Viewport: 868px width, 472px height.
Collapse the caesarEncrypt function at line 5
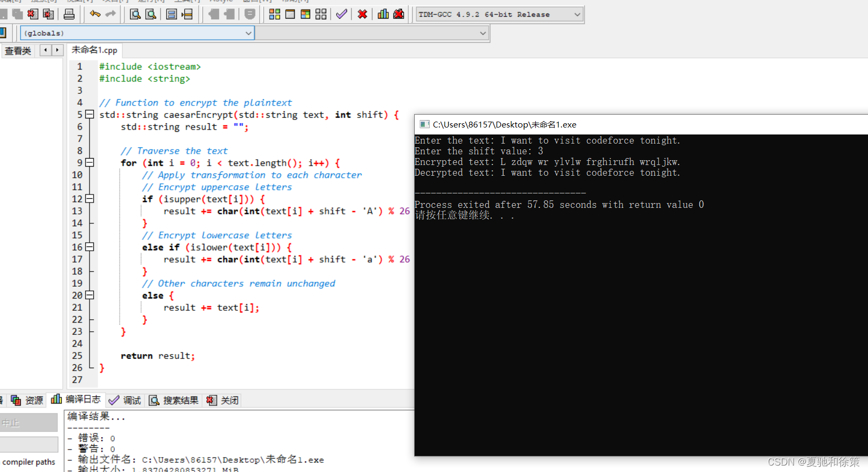pos(89,114)
